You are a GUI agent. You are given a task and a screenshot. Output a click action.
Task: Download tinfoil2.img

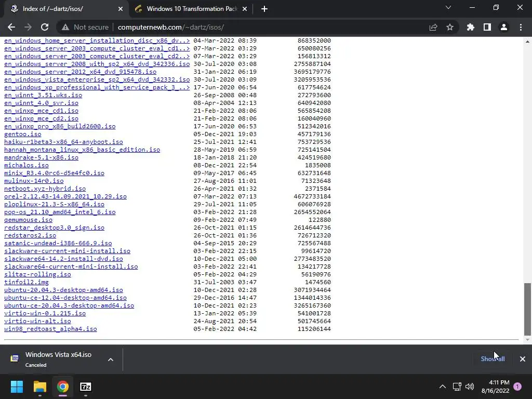pos(26,283)
